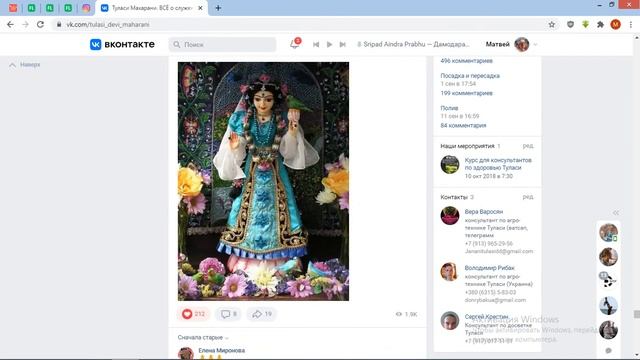640x360 pixels.
Task: Go back in browser history
Action: point(11,24)
